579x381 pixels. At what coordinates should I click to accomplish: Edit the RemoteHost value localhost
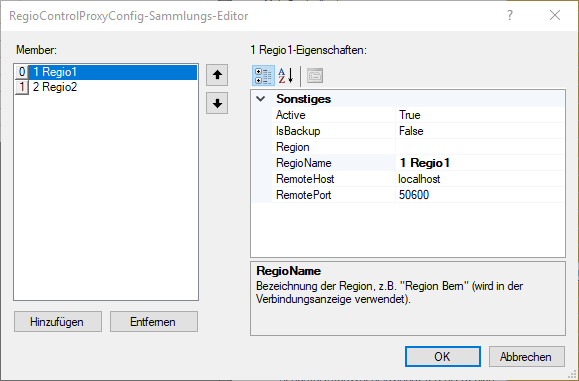[x=480, y=179]
